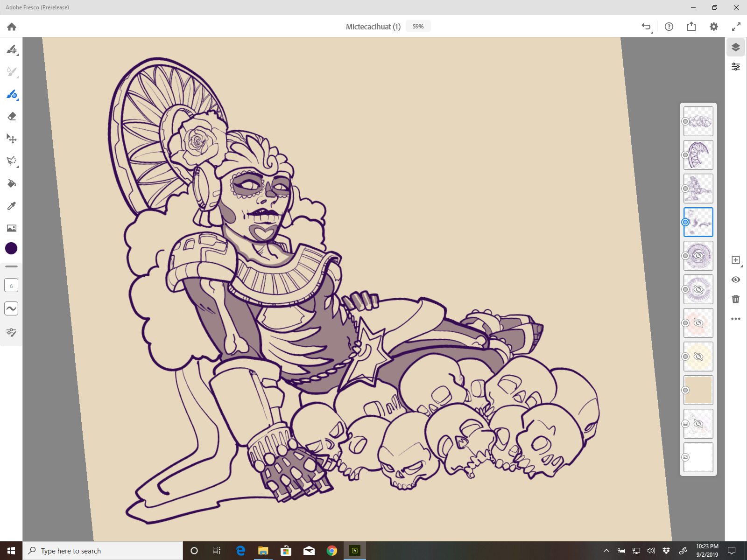The image size is (747, 560).
Task: Select the Vector Brushes tool
Action: pos(12,94)
